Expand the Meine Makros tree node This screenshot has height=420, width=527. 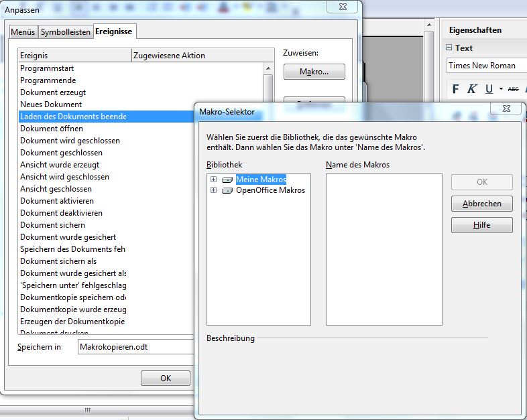213,180
